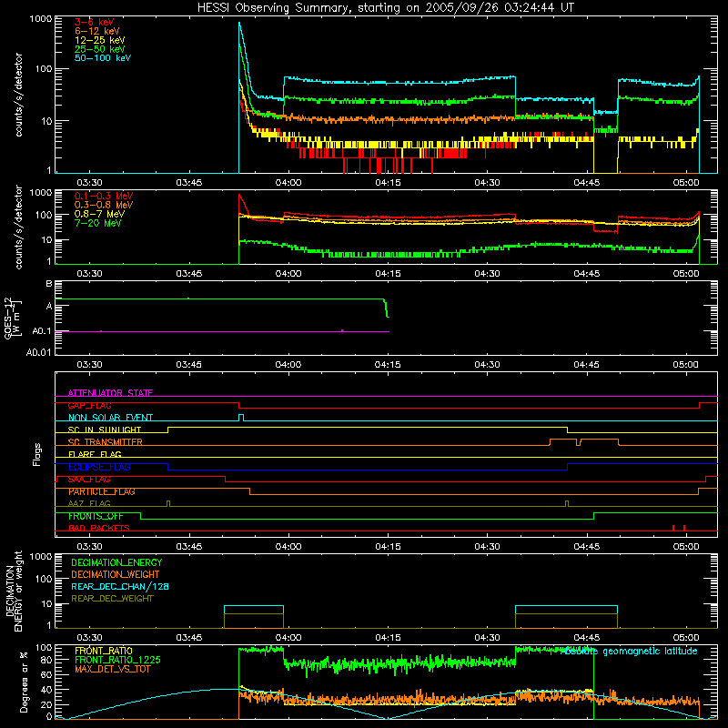Click the GAP_FLAG label
Viewport: 728px width, 728px height.
89,405
